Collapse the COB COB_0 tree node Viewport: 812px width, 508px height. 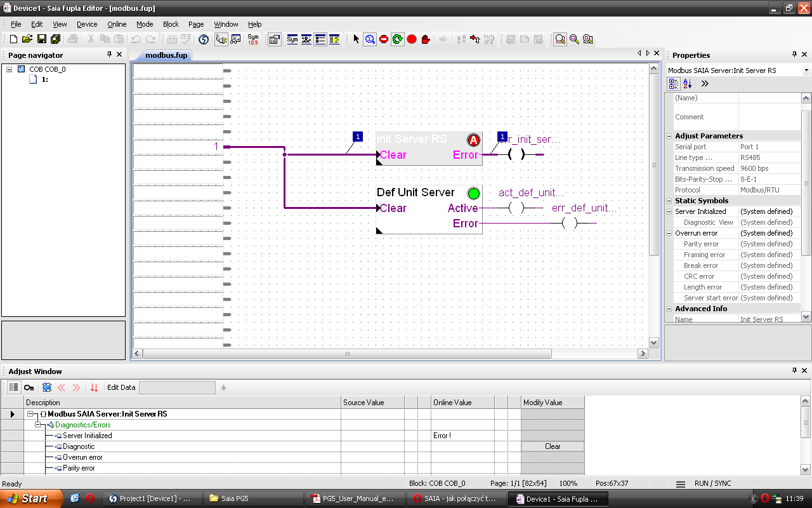[x=10, y=69]
